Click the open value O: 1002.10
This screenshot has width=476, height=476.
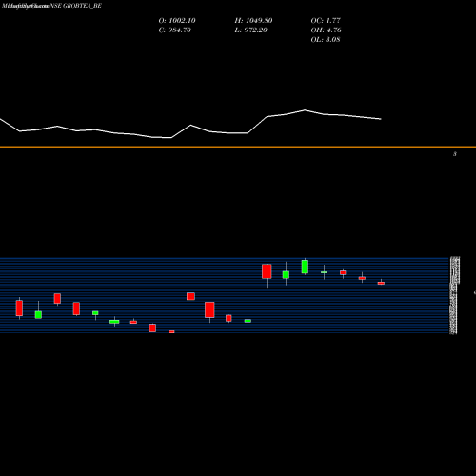click(x=177, y=21)
